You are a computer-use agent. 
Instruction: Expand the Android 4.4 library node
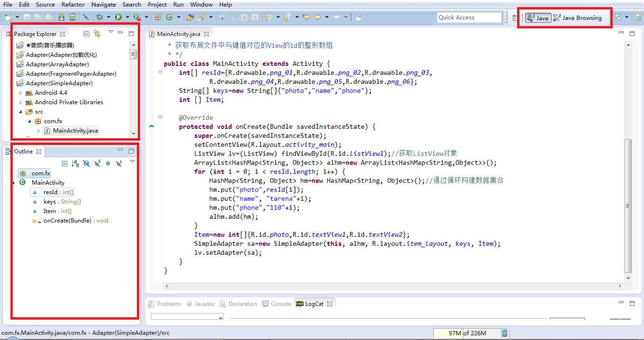(20, 93)
